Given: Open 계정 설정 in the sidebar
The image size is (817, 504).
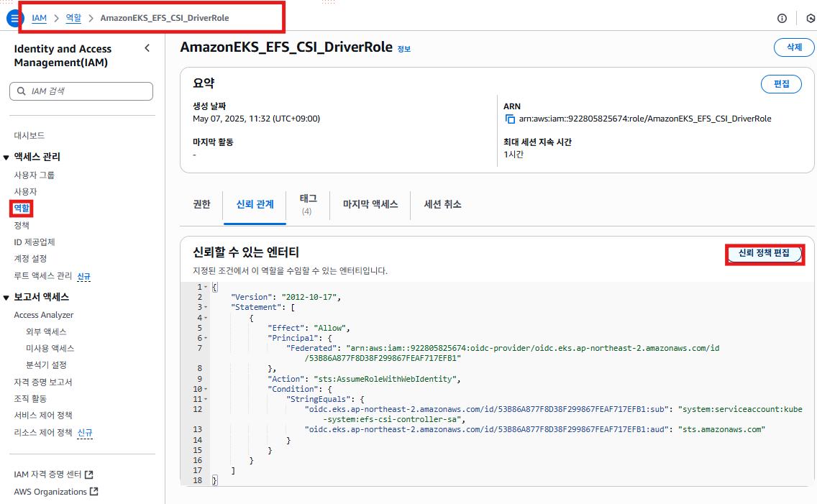Looking at the screenshot, I should pyautogui.click(x=30, y=259).
